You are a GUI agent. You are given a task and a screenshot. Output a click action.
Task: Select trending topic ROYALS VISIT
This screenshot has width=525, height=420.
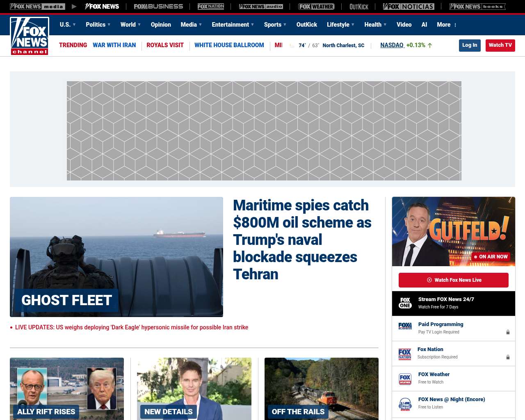coord(165,45)
